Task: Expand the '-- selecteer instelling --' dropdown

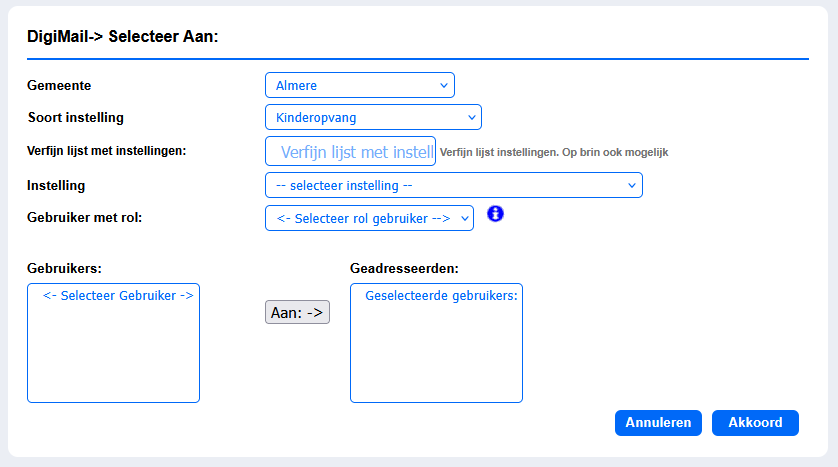Action: click(x=454, y=185)
